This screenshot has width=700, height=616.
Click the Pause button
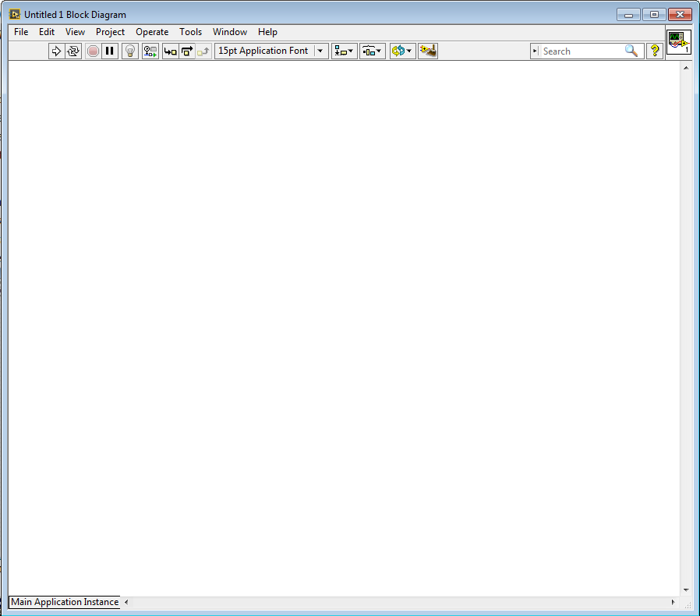110,51
